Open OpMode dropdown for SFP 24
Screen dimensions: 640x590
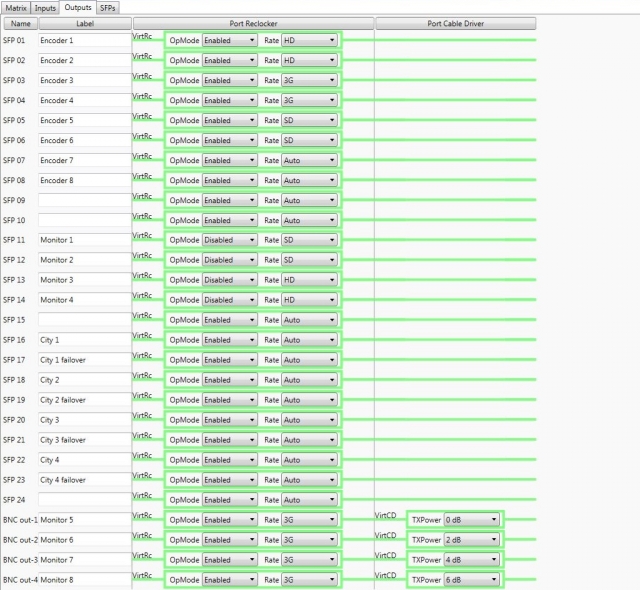[x=230, y=500]
